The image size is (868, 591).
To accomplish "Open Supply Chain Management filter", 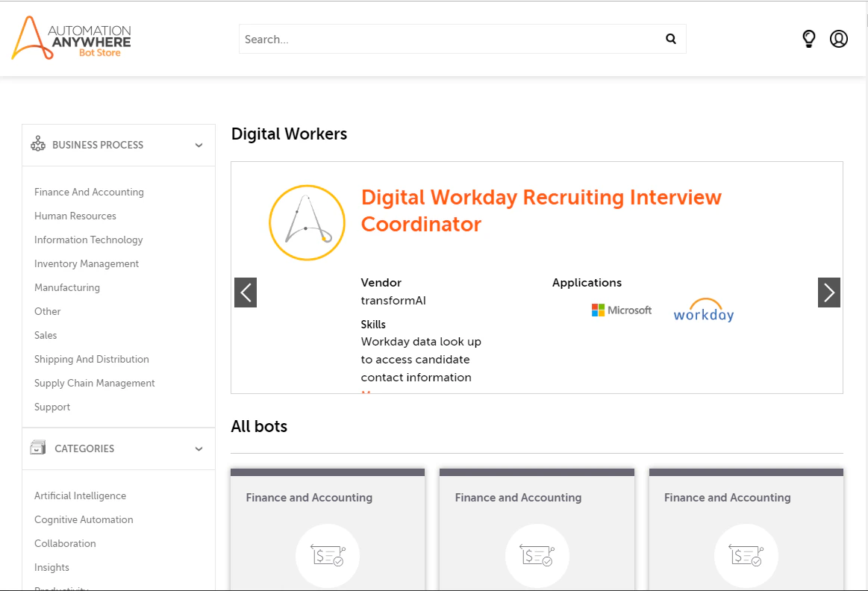I will [x=95, y=383].
